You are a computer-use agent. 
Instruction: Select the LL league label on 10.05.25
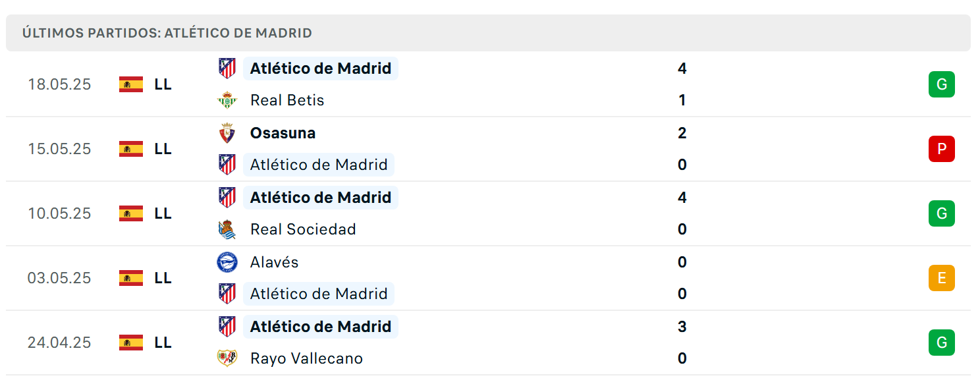pyautogui.click(x=163, y=213)
